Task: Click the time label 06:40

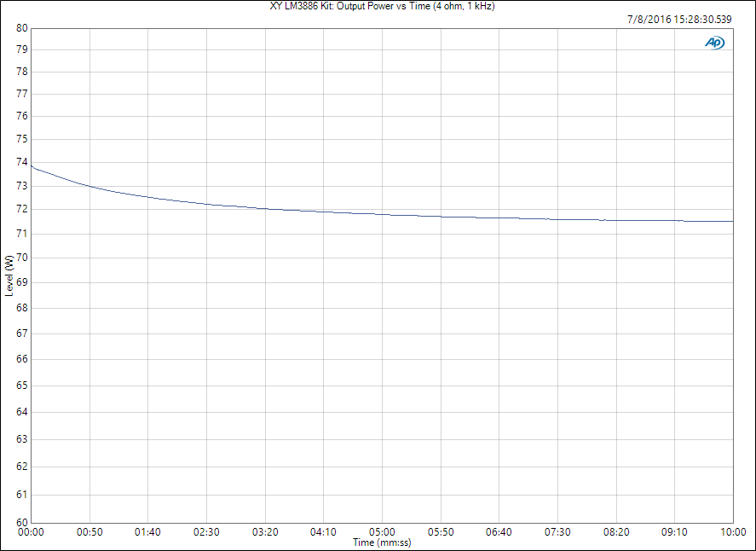Action: [x=499, y=531]
